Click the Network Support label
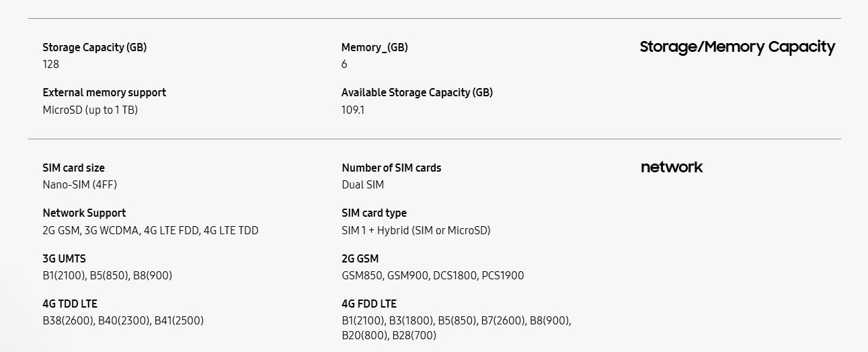This screenshot has height=352, width=868. [84, 213]
